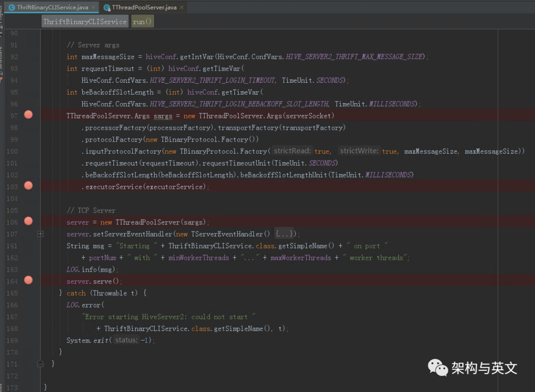Click setServerEventHandler call on line 107
The height and width of the screenshot is (392, 535).
(x=133, y=234)
